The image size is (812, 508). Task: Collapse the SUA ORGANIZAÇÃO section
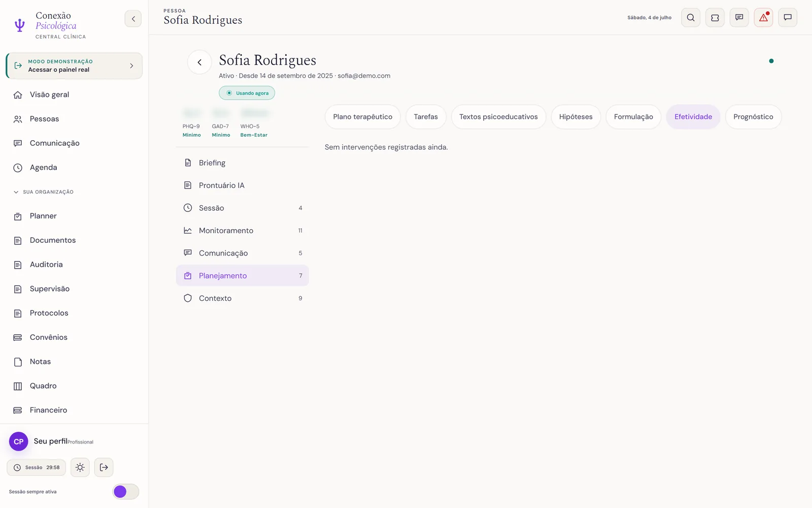(44, 192)
